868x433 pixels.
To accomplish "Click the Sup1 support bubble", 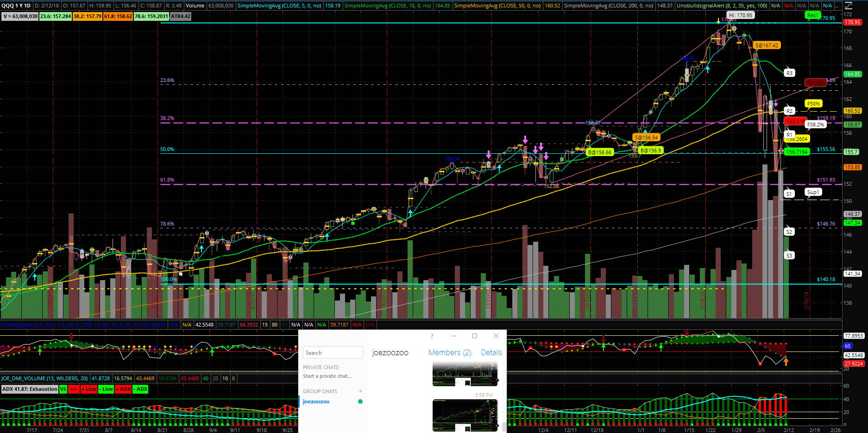I will (x=813, y=192).
